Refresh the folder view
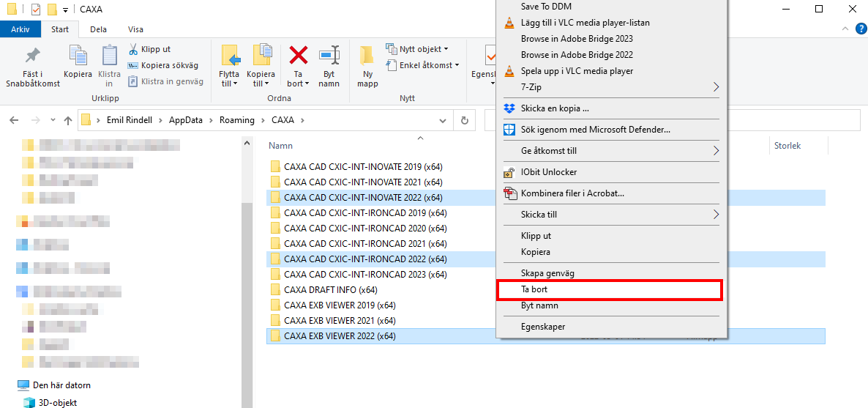This screenshot has height=408, width=868. coord(465,120)
